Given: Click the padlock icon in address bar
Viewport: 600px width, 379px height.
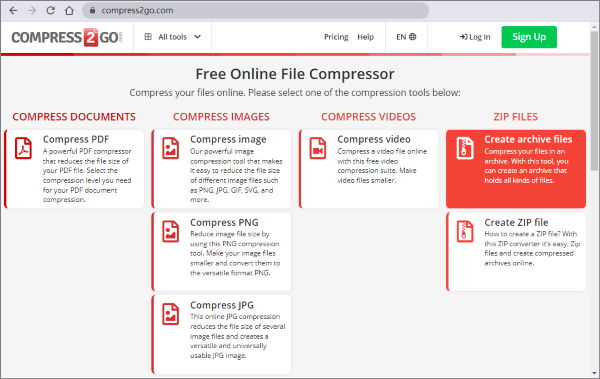Looking at the screenshot, I should 92,11.
